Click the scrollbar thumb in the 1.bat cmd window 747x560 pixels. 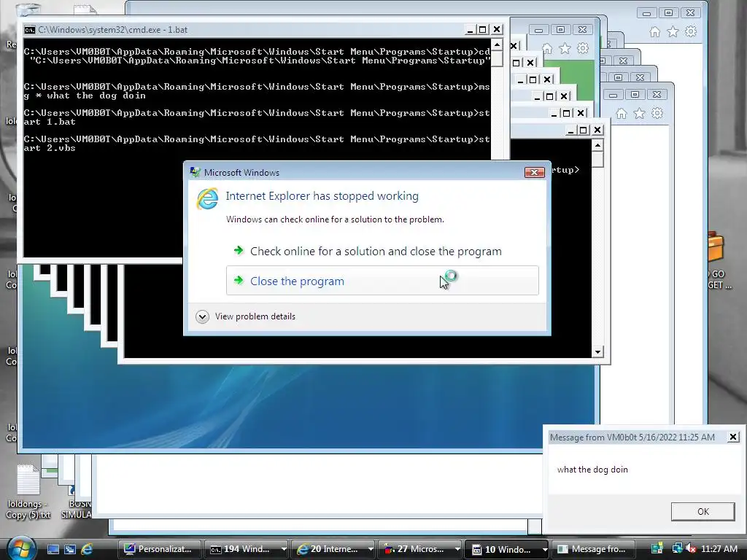click(496, 58)
